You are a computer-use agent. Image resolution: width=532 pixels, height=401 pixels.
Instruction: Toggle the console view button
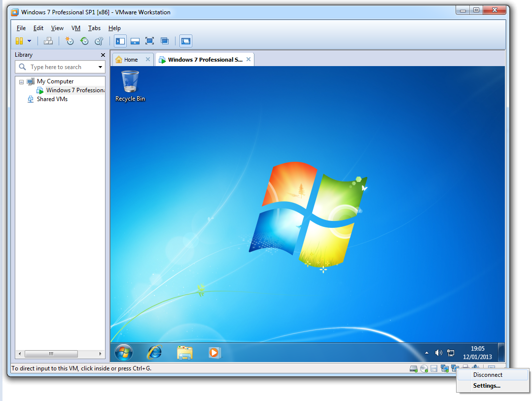[x=186, y=41]
